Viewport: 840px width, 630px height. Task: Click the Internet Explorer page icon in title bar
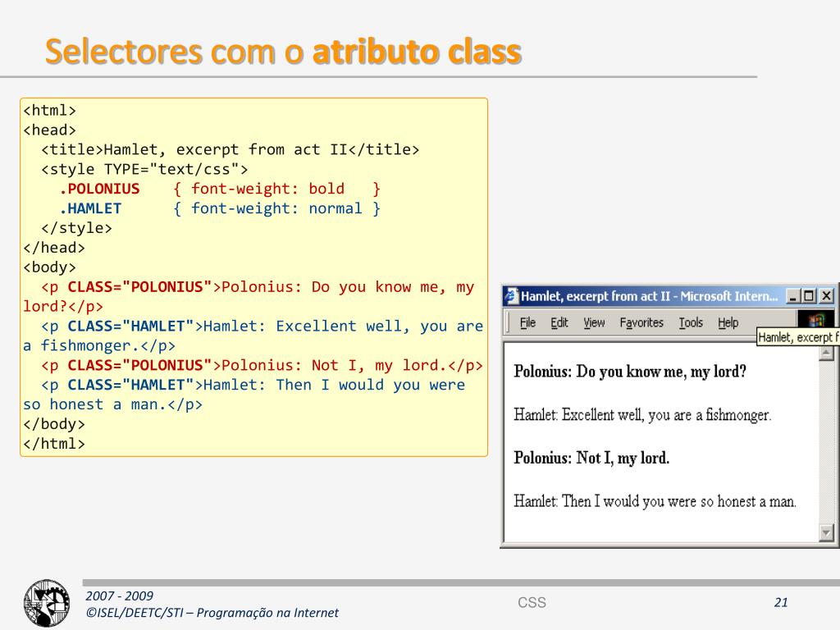pyautogui.click(x=512, y=295)
